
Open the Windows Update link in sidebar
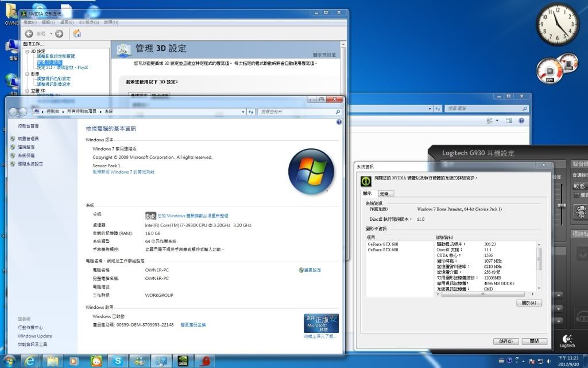pyautogui.click(x=34, y=336)
